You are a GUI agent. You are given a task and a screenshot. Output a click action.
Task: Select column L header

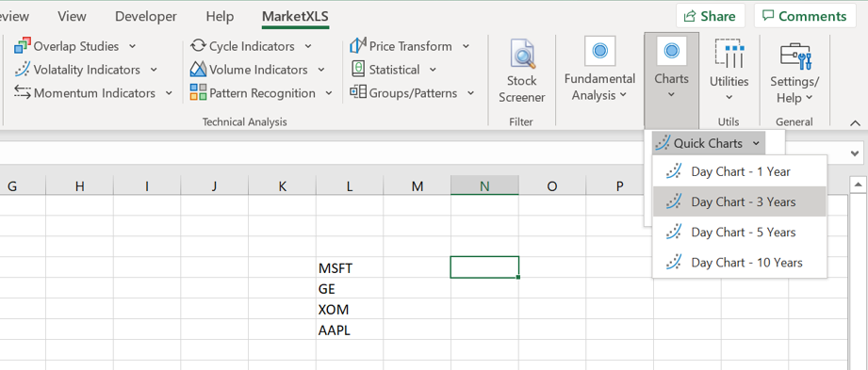[x=350, y=185]
